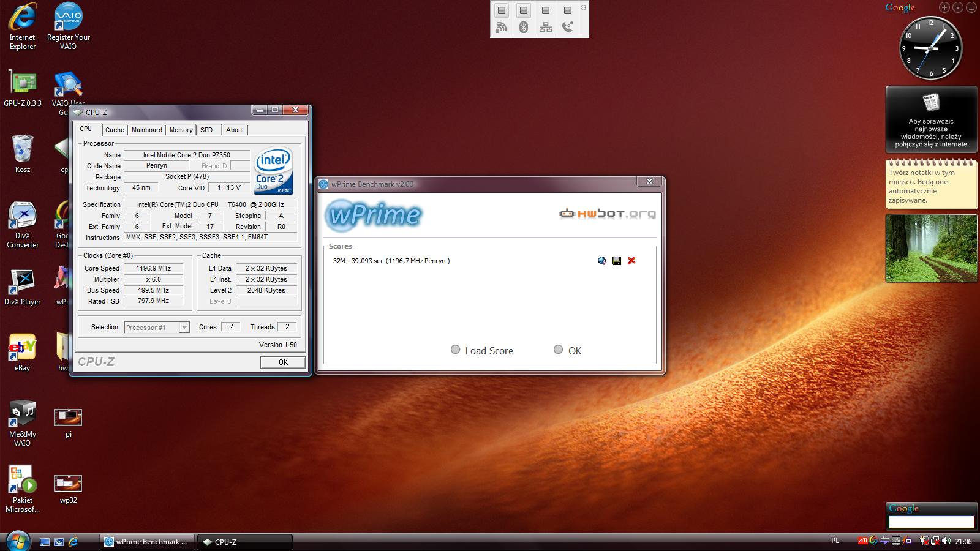Show desktop from quick launch
This screenshot has width=980, height=551.
click(45, 542)
